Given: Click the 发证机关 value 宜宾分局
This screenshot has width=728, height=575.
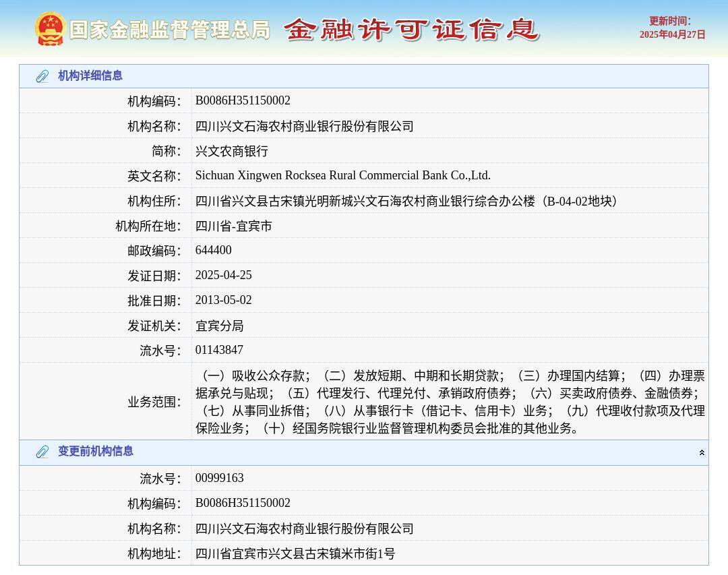Looking at the screenshot, I should pos(219,325).
